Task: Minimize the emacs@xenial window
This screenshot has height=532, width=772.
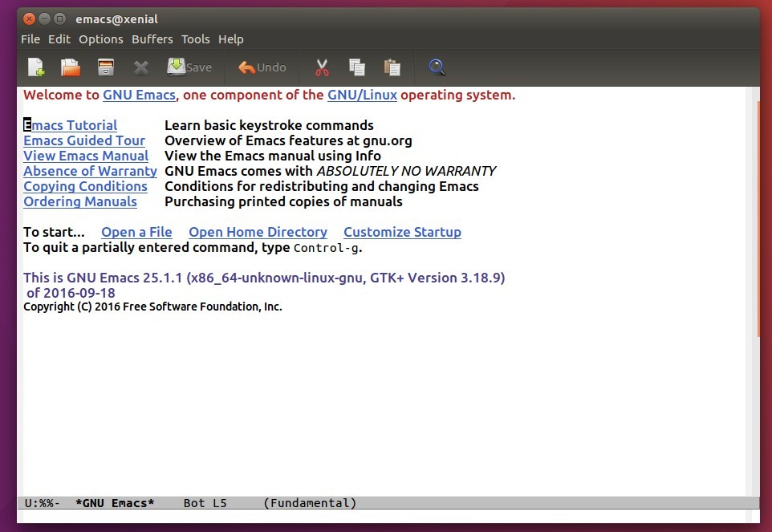Action: point(44,19)
